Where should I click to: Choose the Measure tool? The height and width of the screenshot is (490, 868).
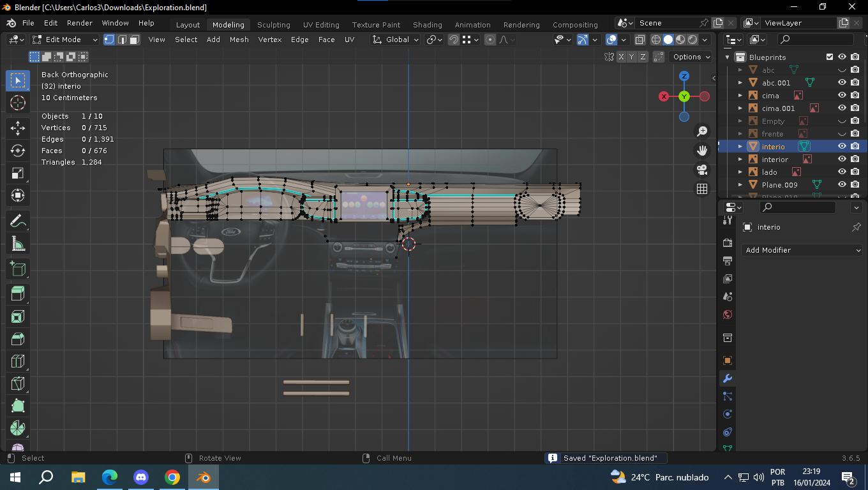tap(18, 244)
